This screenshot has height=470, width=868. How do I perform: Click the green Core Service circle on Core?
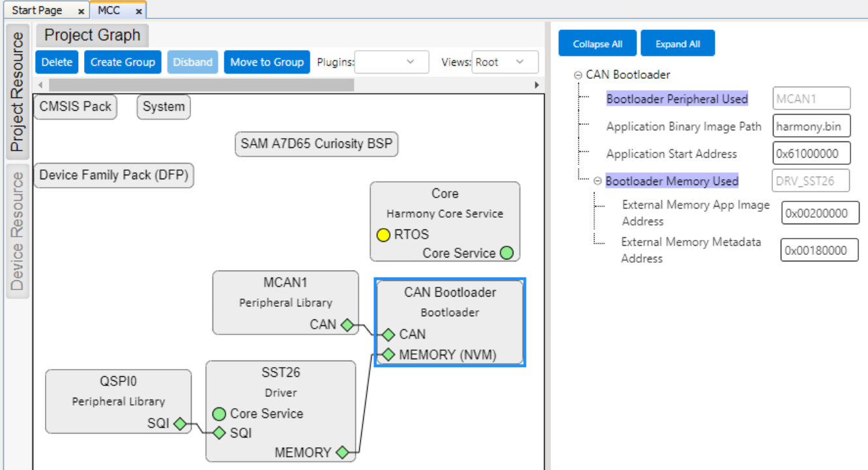(506, 253)
